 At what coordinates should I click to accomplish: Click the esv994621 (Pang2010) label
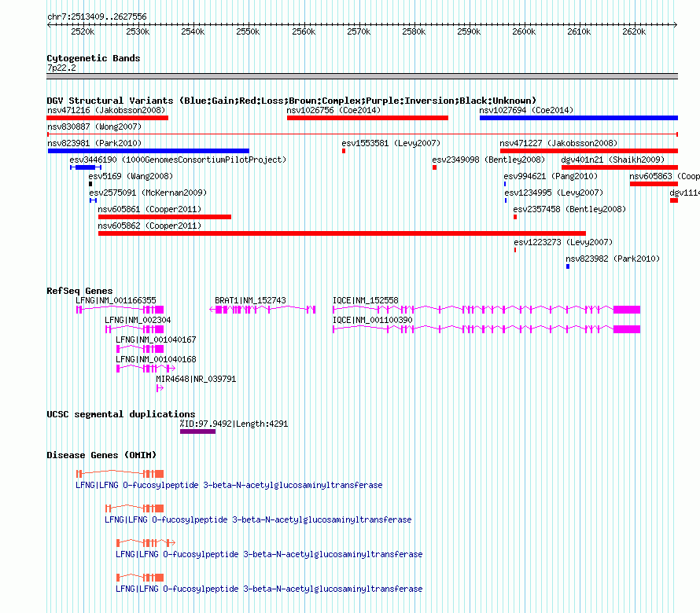click(551, 176)
